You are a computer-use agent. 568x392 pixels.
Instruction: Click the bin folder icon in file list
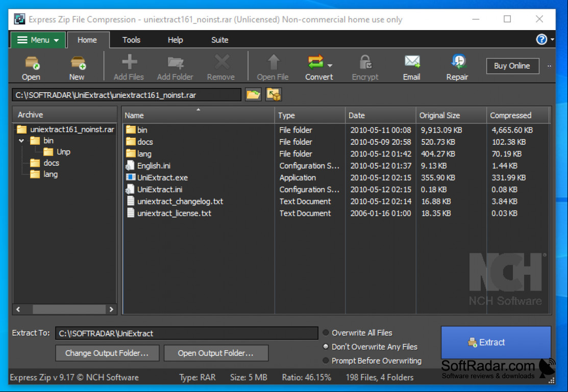point(131,129)
